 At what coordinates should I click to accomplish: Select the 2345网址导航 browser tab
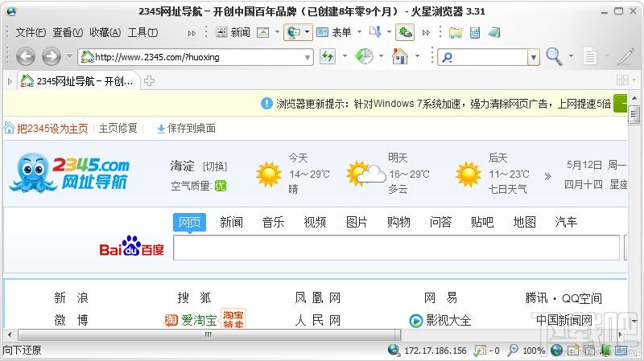click(x=79, y=81)
